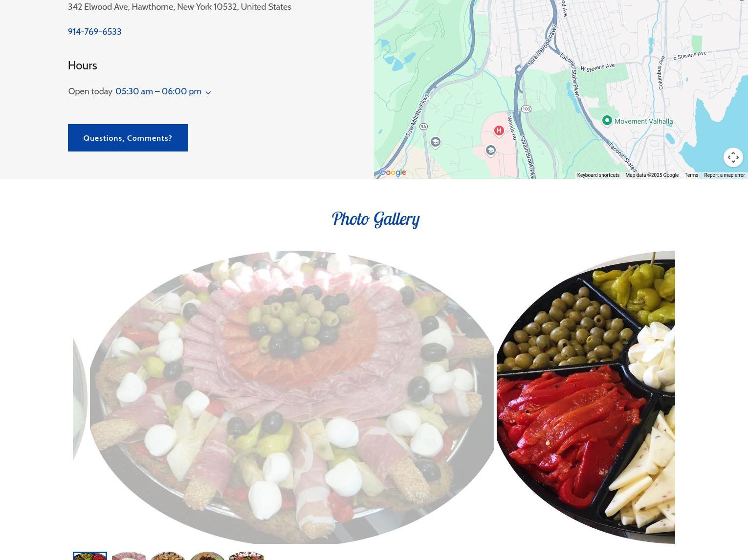Open Keyboard shortcuts on the map

tap(598, 175)
